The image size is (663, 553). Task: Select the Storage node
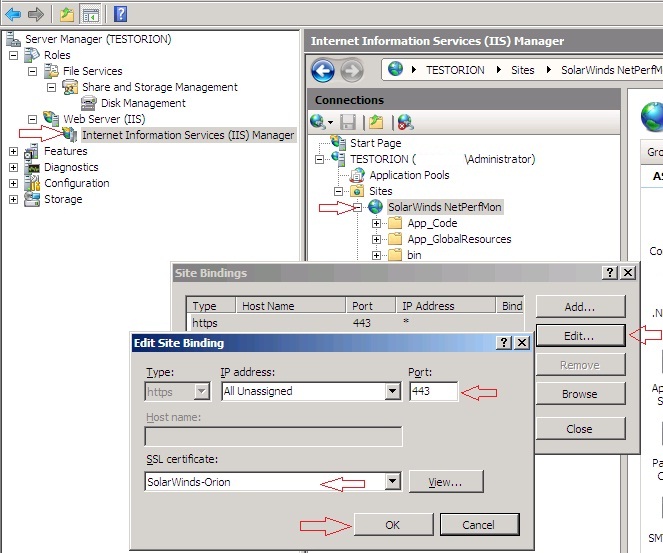[x=63, y=200]
